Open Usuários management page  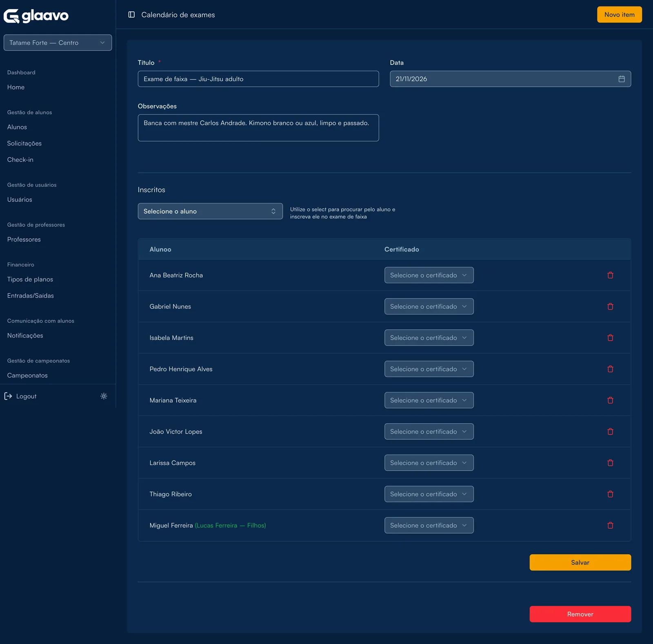pos(20,200)
